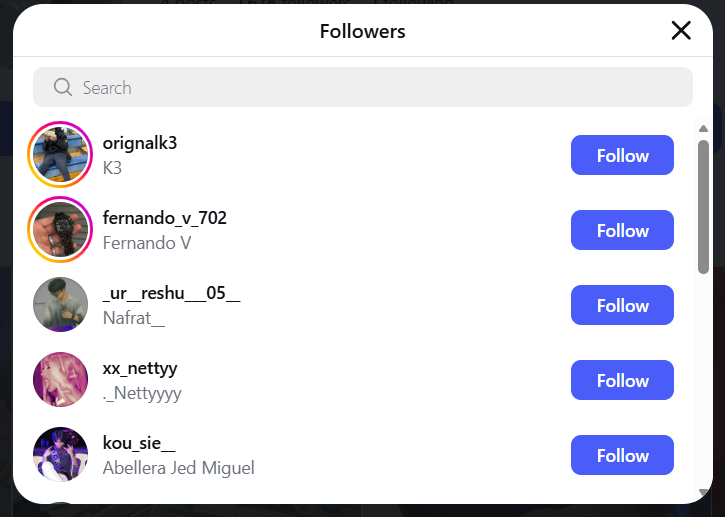View _ur__reshu___05__ avatar
The image size is (725, 517).
pyautogui.click(x=60, y=305)
